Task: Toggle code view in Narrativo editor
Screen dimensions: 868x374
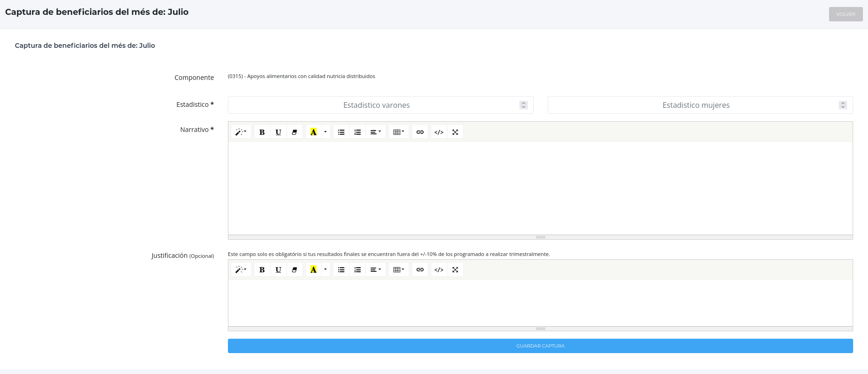Action: pos(439,132)
